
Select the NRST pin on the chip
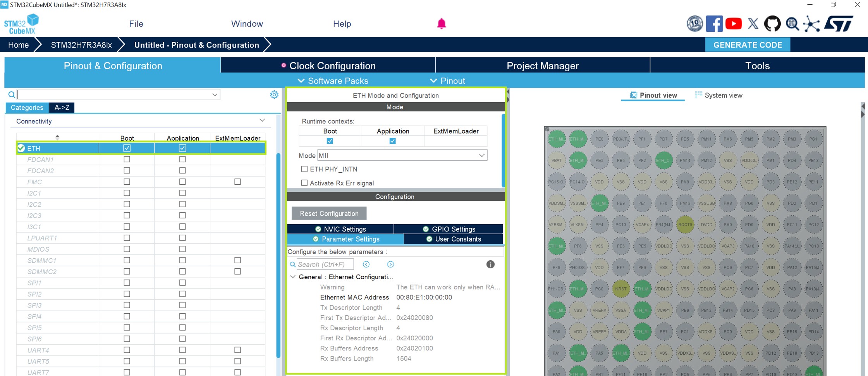[x=620, y=289]
